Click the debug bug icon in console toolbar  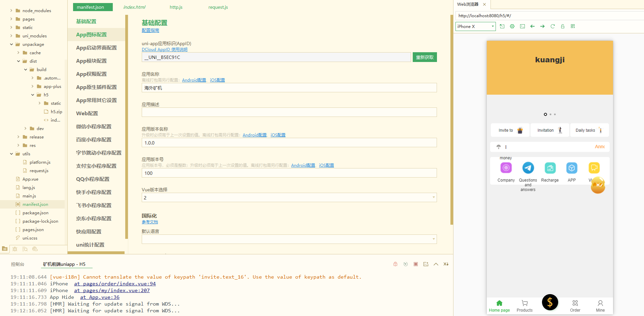[x=396, y=264]
